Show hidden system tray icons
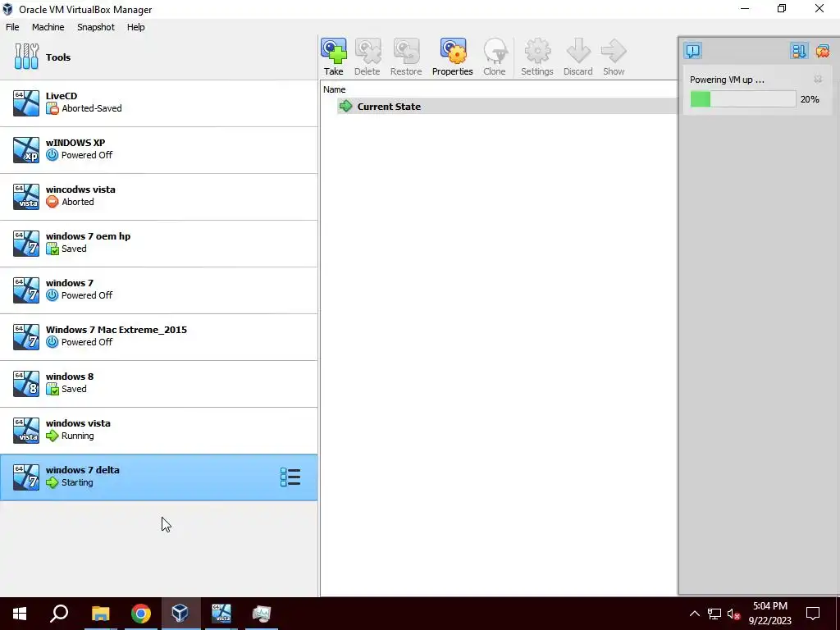Screen dimensions: 840x630 click(694, 614)
